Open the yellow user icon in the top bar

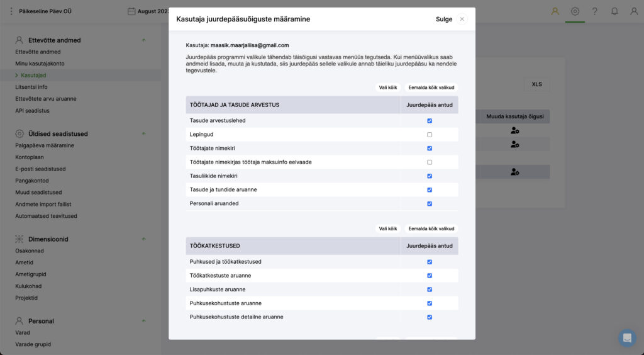555,11
